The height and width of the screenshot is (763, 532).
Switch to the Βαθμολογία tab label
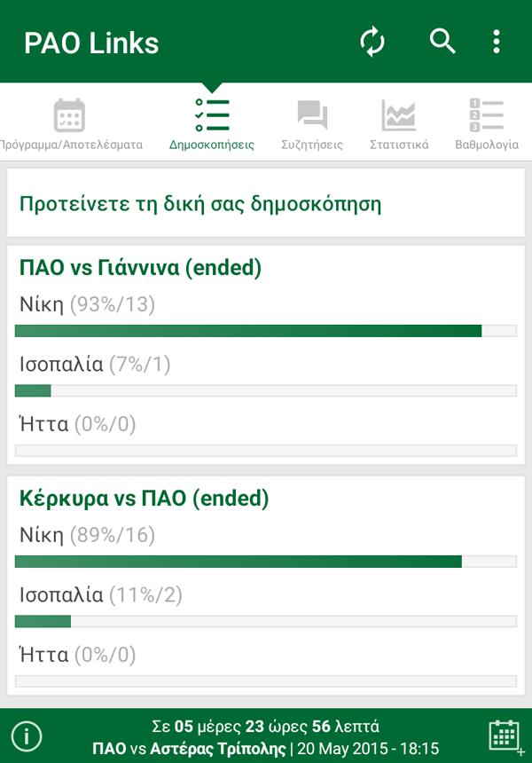coord(487,145)
